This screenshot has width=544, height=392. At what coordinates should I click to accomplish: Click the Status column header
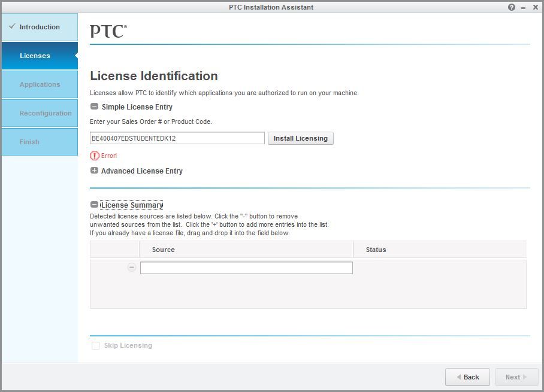click(x=376, y=250)
